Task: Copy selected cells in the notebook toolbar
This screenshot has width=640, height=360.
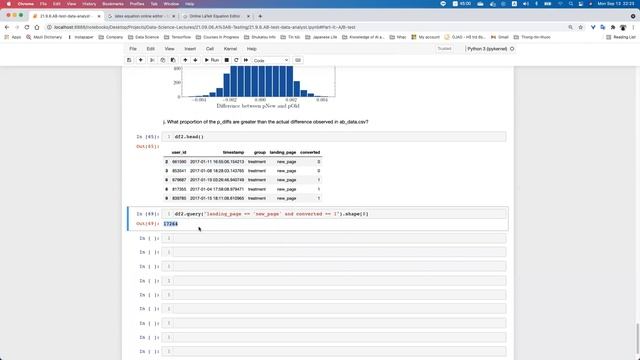Action: coord(162,60)
